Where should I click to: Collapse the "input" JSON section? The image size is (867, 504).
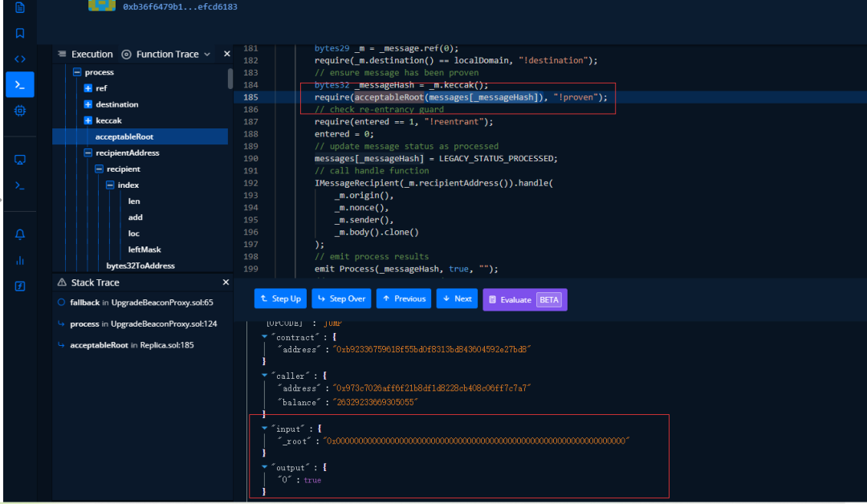tap(264, 428)
